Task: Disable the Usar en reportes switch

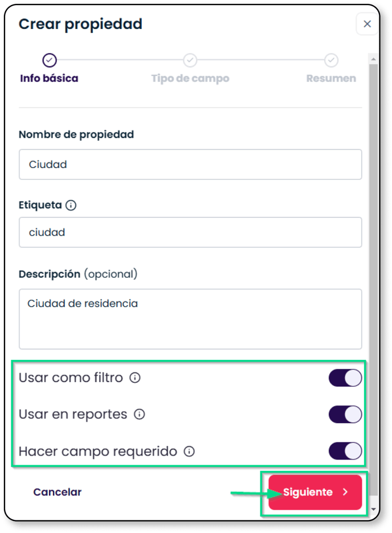Action: click(x=345, y=415)
